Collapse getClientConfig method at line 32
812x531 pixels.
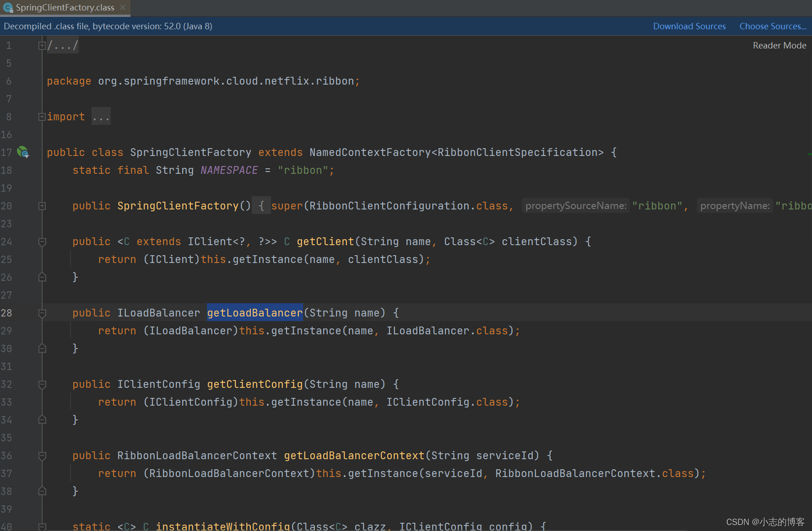[x=42, y=384]
